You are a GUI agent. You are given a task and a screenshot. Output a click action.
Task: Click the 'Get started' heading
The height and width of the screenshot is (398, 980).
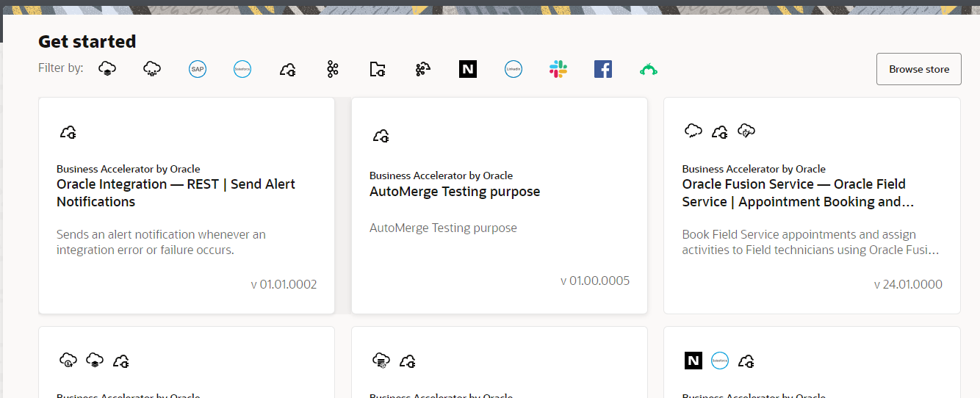point(87,41)
